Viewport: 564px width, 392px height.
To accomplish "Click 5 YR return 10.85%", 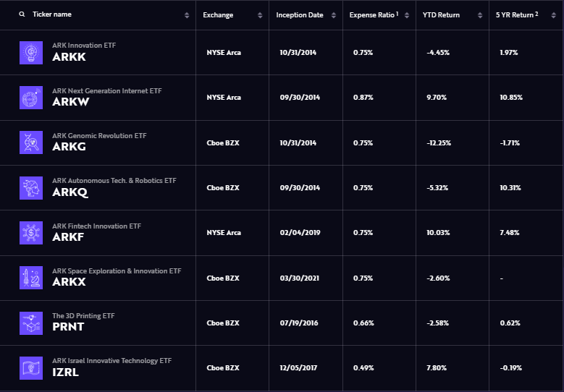I will [x=511, y=98].
